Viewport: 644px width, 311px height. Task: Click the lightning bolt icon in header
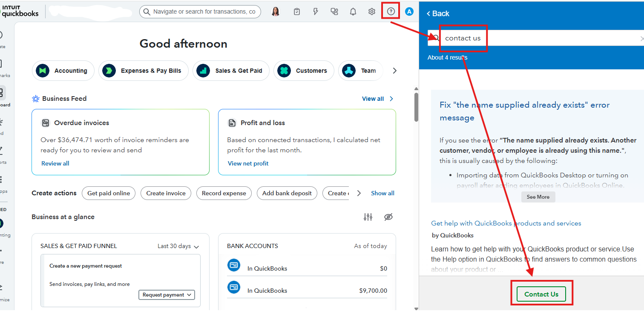click(x=316, y=11)
